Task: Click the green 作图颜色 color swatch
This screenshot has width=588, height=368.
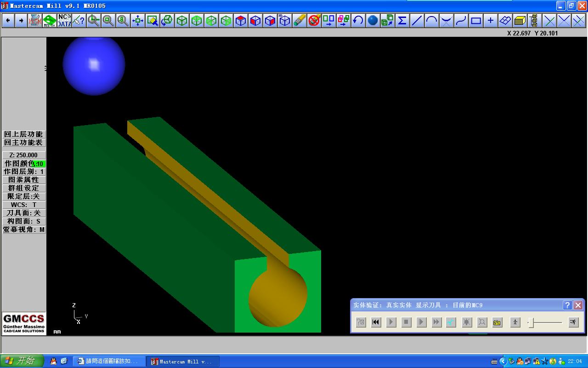Action: (x=40, y=164)
